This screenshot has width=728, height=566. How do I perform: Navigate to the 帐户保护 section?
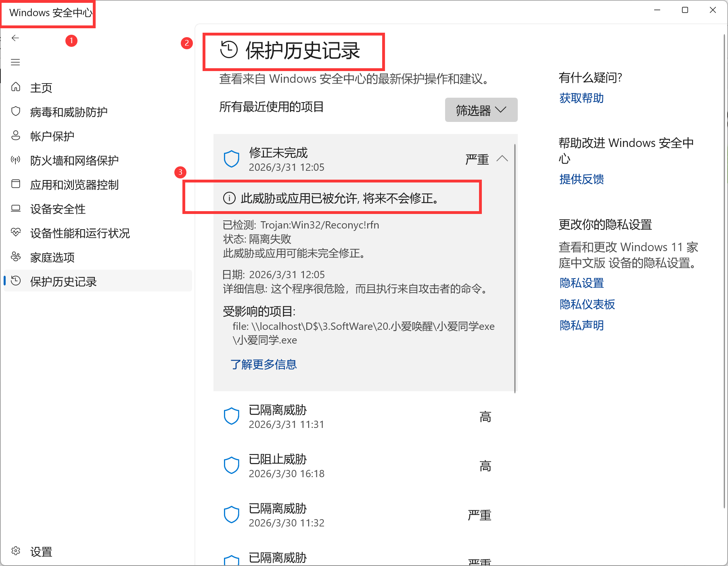[x=52, y=136]
